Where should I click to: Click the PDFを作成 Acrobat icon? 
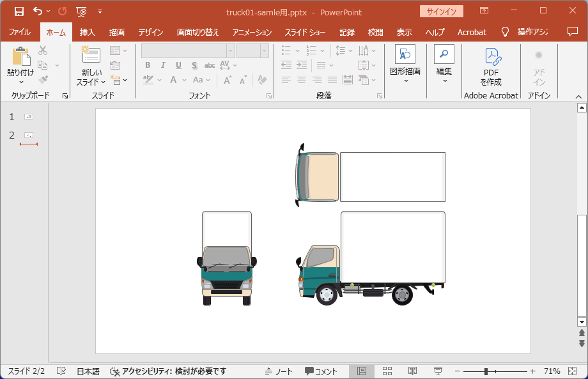pos(491,58)
